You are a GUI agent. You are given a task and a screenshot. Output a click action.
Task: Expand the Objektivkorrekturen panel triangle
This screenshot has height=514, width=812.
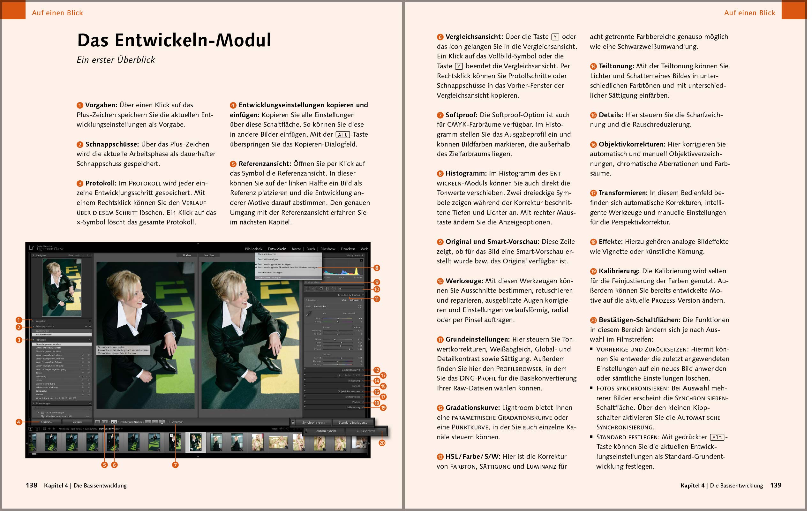(x=363, y=392)
